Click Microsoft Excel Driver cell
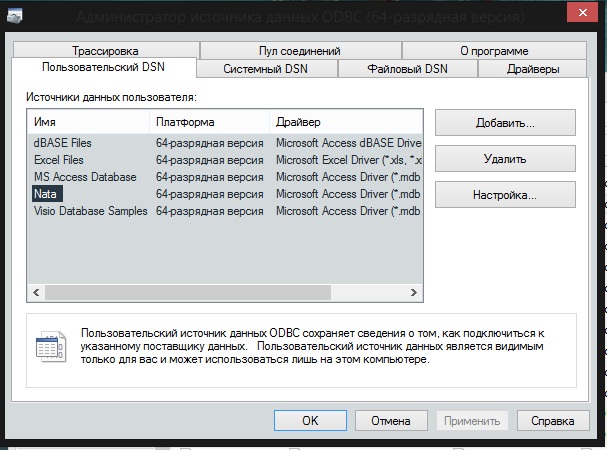The image size is (607, 450). (x=348, y=160)
